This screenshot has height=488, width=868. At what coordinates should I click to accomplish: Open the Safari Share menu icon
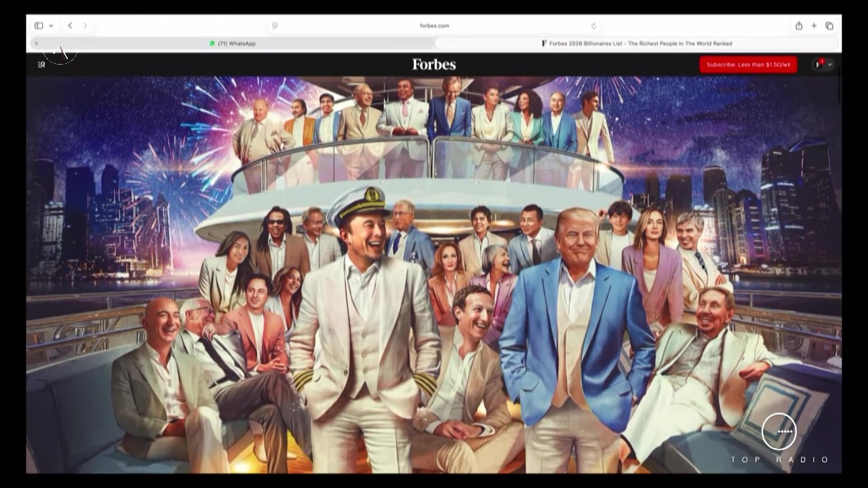tap(799, 26)
